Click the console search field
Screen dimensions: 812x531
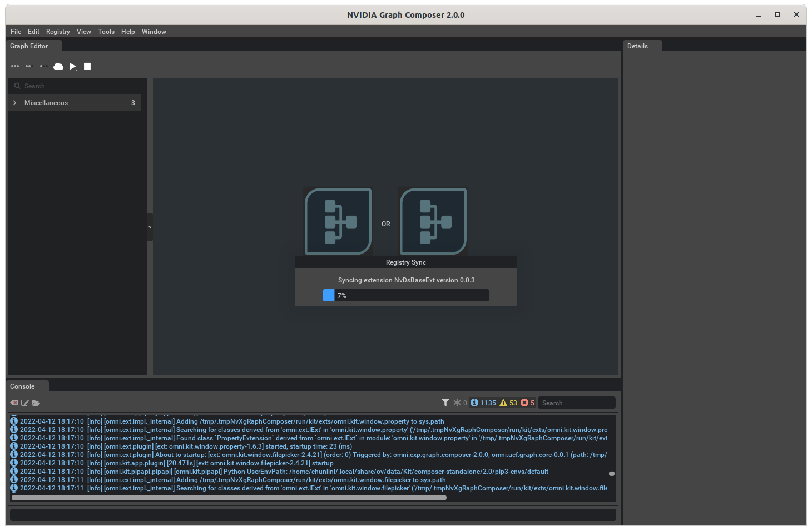(576, 402)
